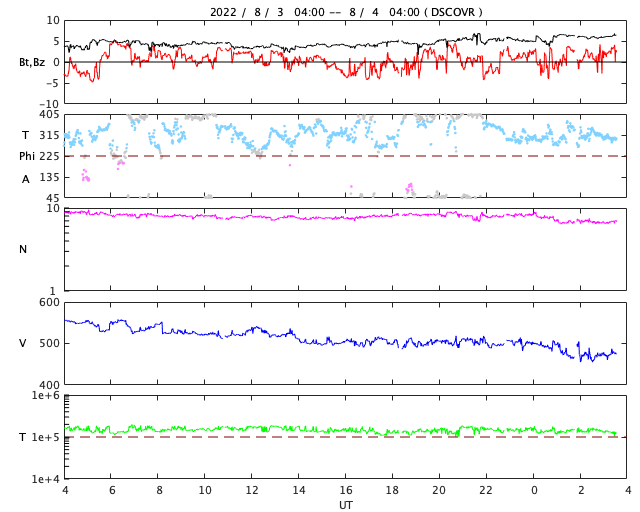This screenshot has width=640, height=512.
Task: Click the 12 hour label on UT axis
Action: click(251, 490)
